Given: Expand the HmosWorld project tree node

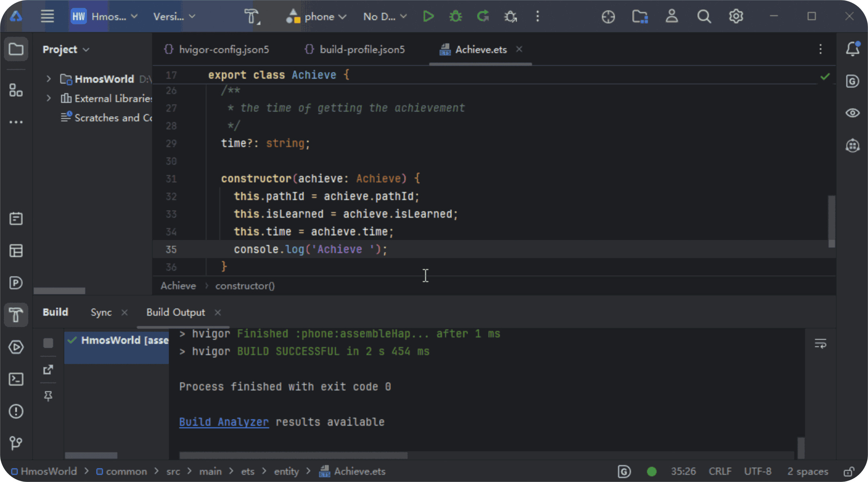Looking at the screenshot, I should pos(49,79).
